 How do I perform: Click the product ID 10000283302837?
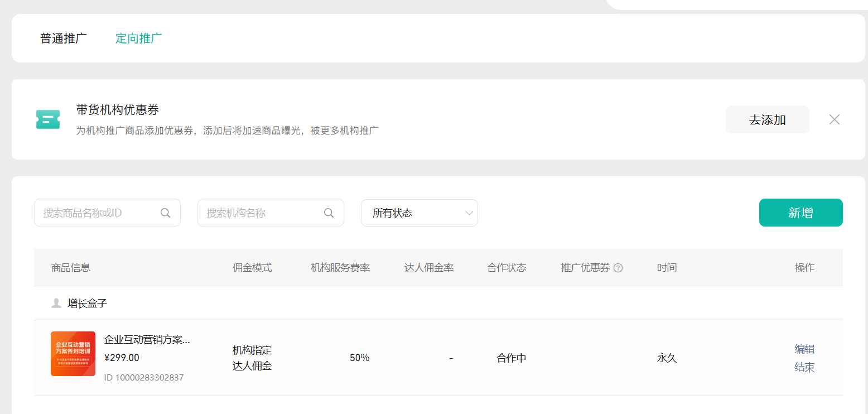tap(144, 378)
